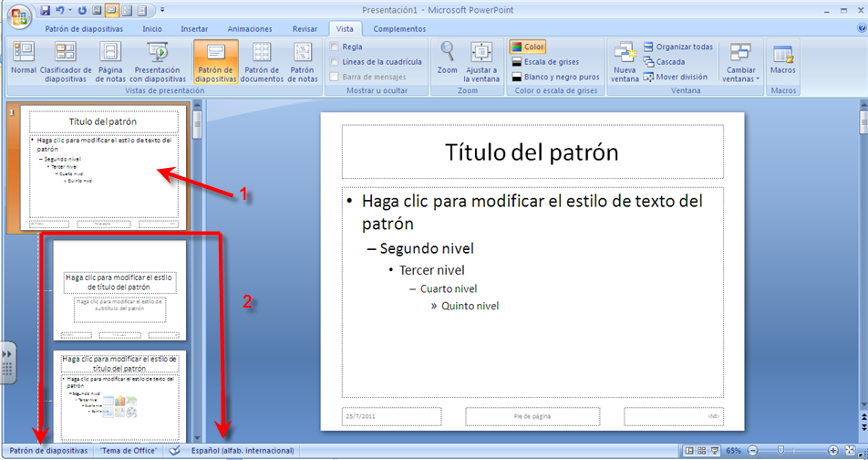Open the Patrón de diapositivas ribbon tab
Viewport: 868px width, 460px height.
click(84, 29)
